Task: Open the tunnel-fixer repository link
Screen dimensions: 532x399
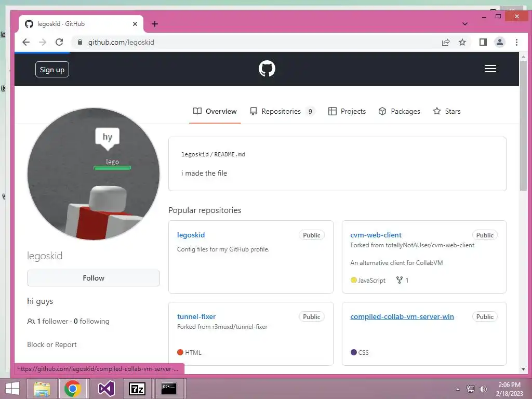Action: 196,316
